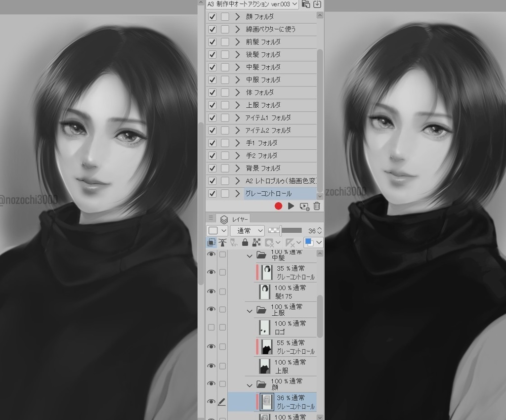Open the 通常 blending mode dropdown
The height and width of the screenshot is (420, 506).
click(248, 231)
